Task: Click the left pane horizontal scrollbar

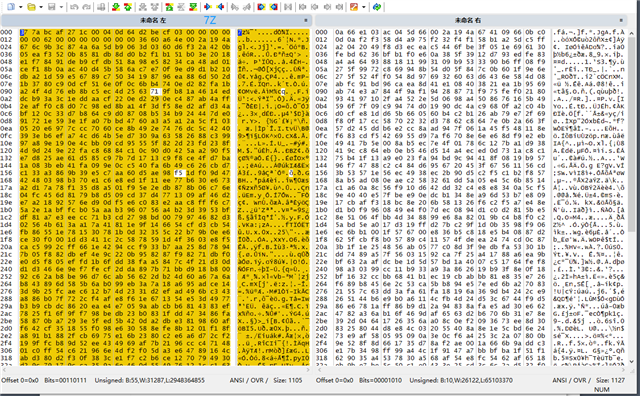Action: click(x=156, y=370)
